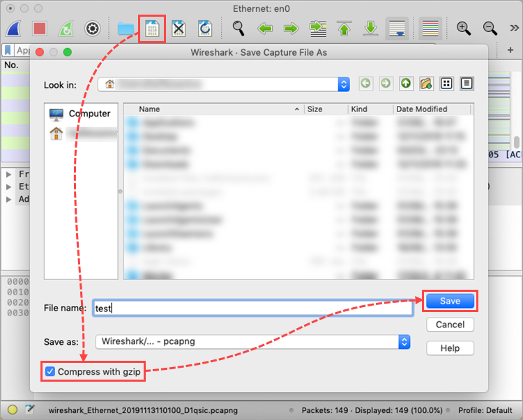Image resolution: width=523 pixels, height=420 pixels.
Task: Select home folder in sidebar
Action: coord(82,134)
